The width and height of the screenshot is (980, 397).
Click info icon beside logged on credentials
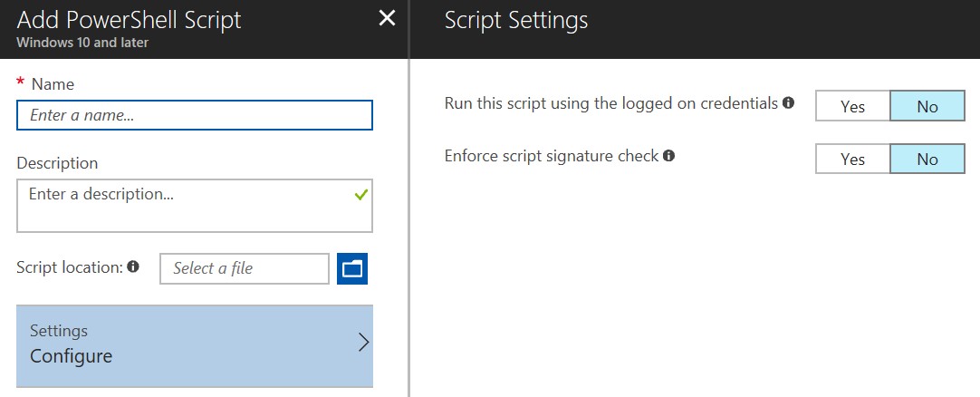(x=789, y=102)
